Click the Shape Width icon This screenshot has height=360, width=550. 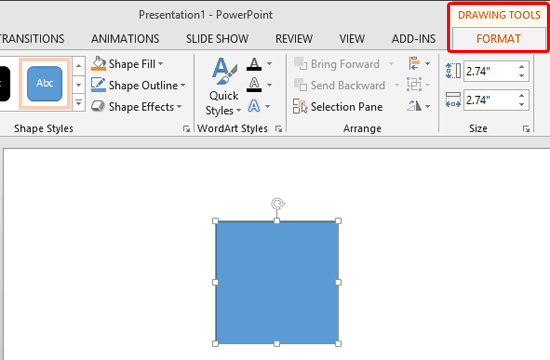[x=453, y=100]
